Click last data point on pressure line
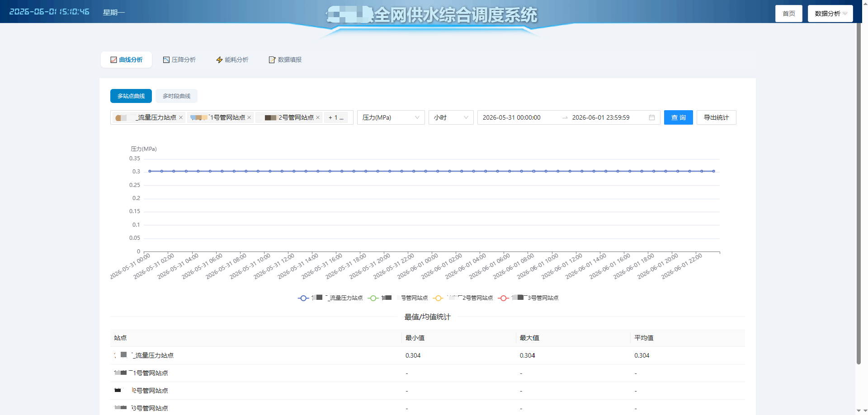The height and width of the screenshot is (415, 868). click(x=714, y=171)
